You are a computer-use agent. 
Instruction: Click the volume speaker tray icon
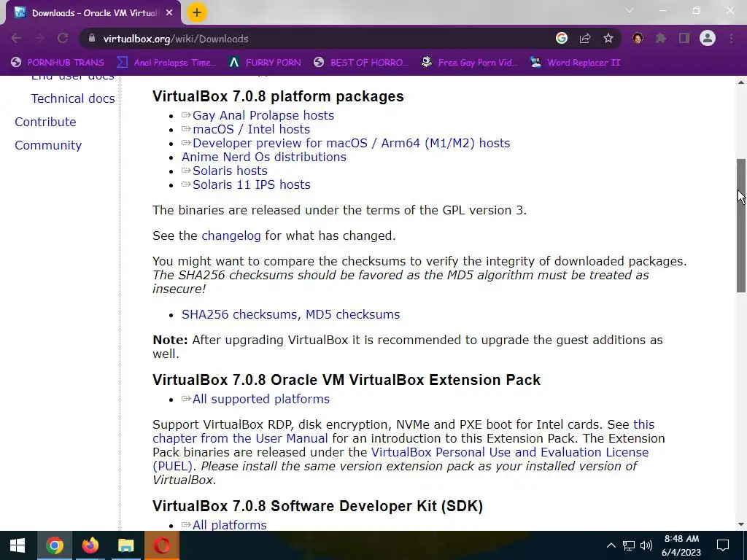pos(646,545)
